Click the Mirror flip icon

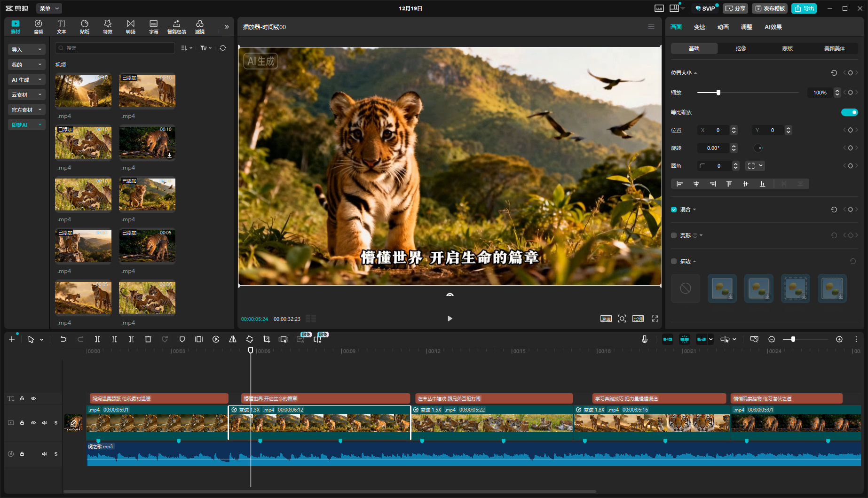pyautogui.click(x=233, y=339)
